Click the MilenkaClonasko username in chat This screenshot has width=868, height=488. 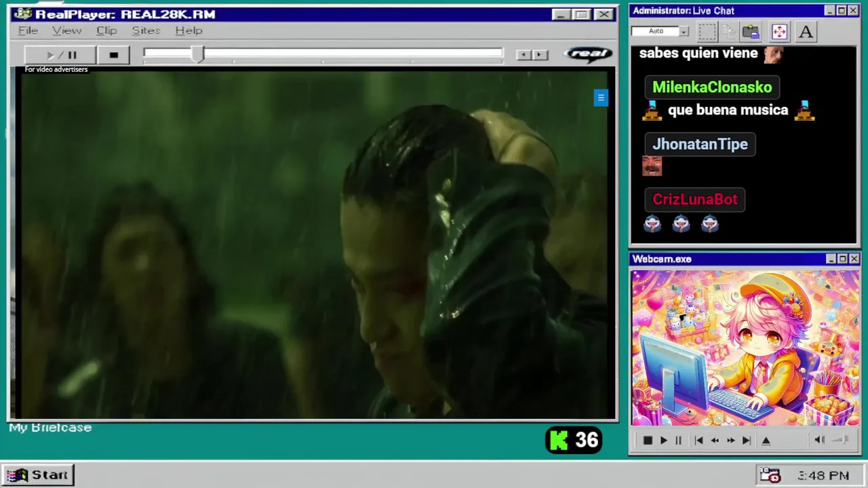[x=712, y=87]
